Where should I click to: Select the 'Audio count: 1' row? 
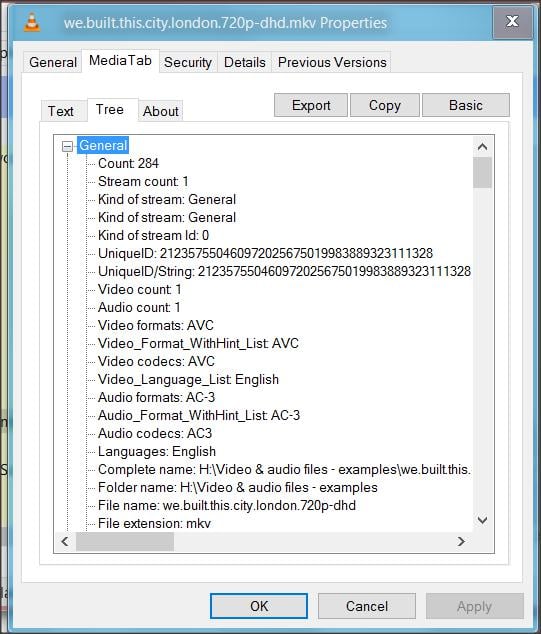tap(139, 307)
